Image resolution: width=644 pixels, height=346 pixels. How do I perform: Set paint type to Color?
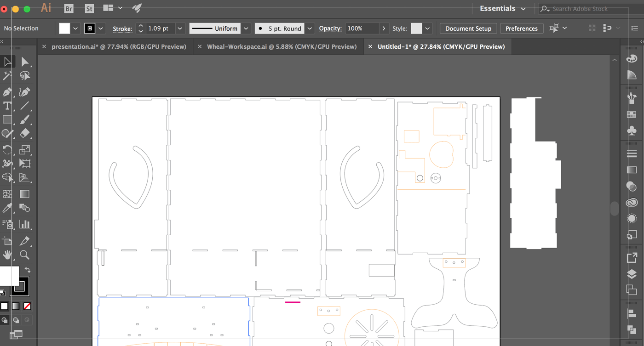pyautogui.click(x=4, y=306)
